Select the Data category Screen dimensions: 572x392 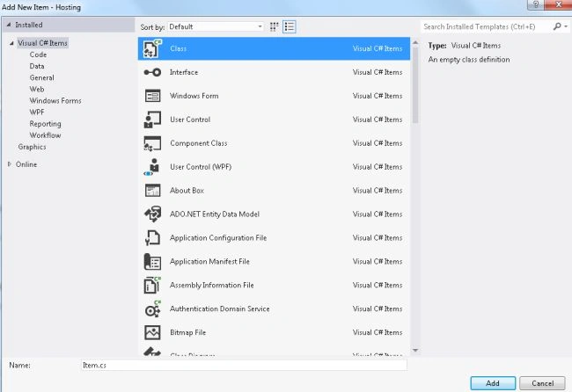(x=37, y=66)
